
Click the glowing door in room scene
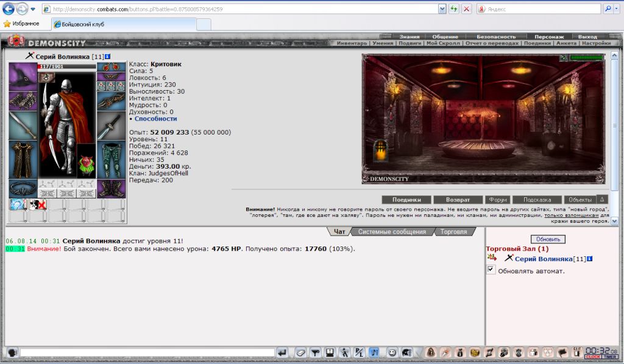point(381,151)
